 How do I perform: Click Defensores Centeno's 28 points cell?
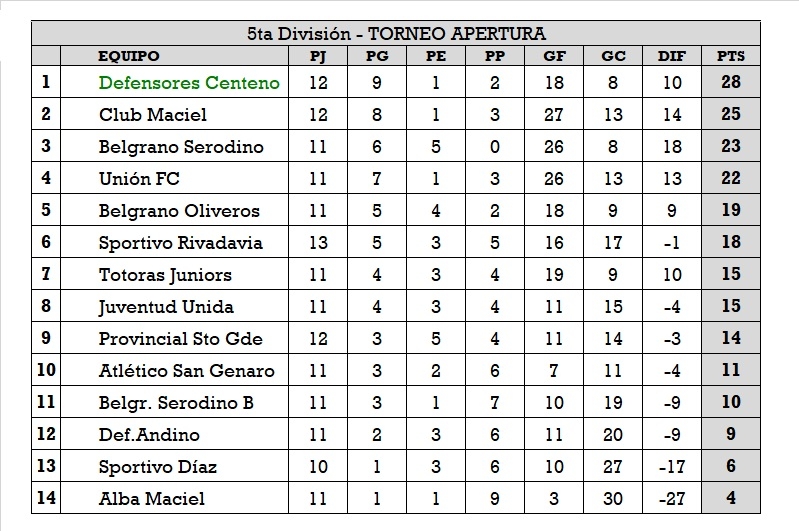(x=731, y=83)
